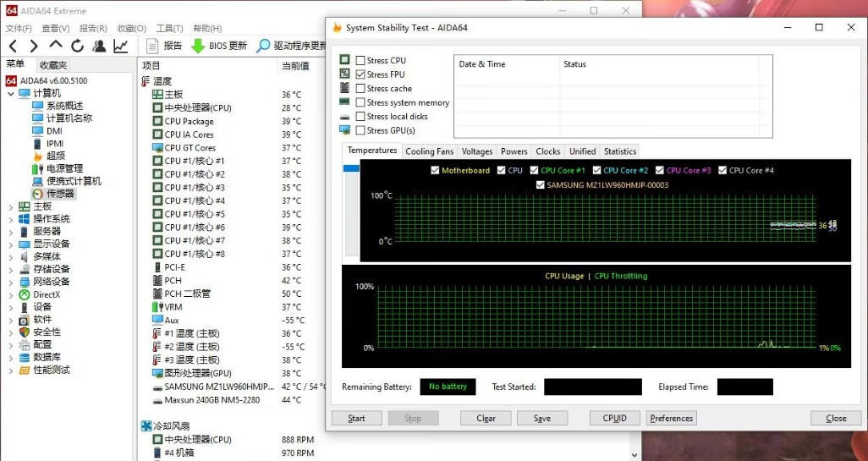Click the 网络设备 network icon
Viewport: 868px width, 461px height.
[24, 282]
